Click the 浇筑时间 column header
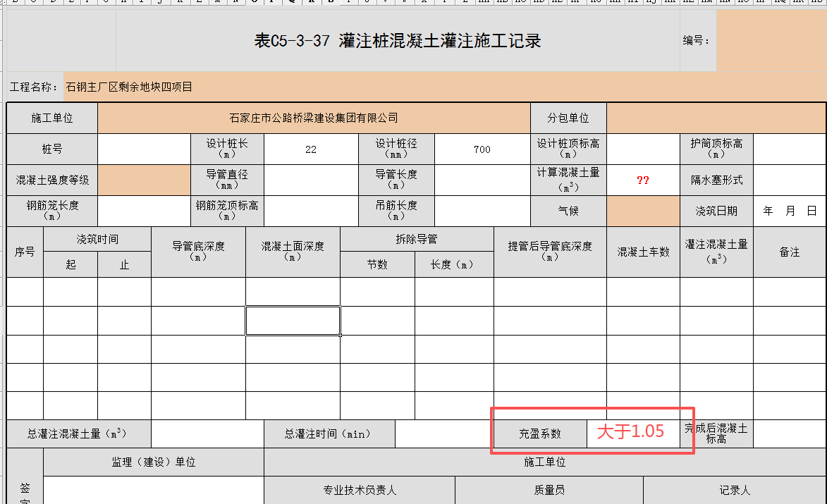 [x=97, y=240]
